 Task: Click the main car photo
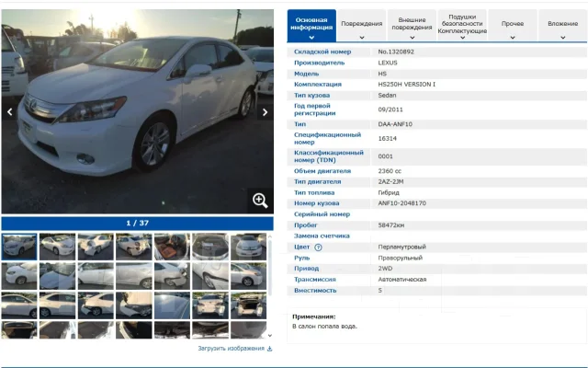click(137, 111)
